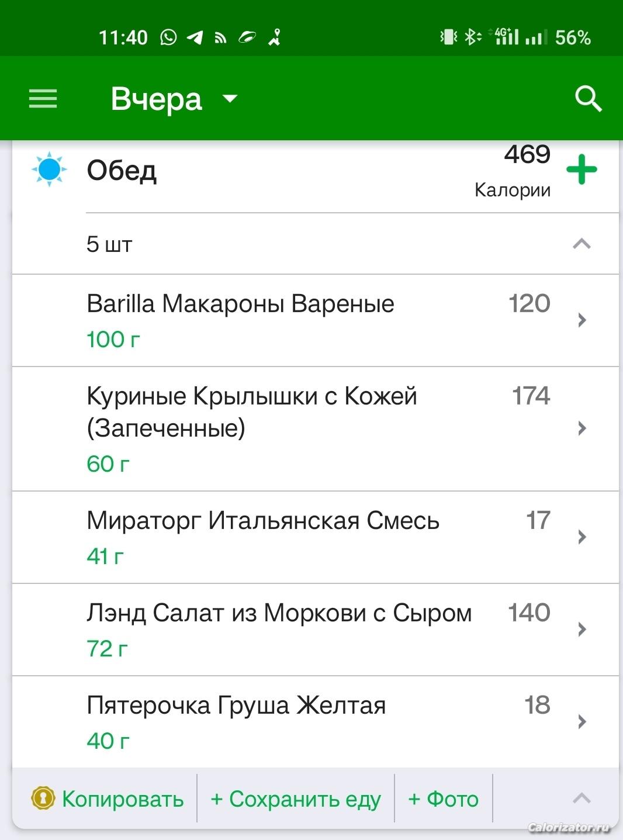Open arrow for Пятерочка Груша Желтая

pyautogui.click(x=582, y=721)
